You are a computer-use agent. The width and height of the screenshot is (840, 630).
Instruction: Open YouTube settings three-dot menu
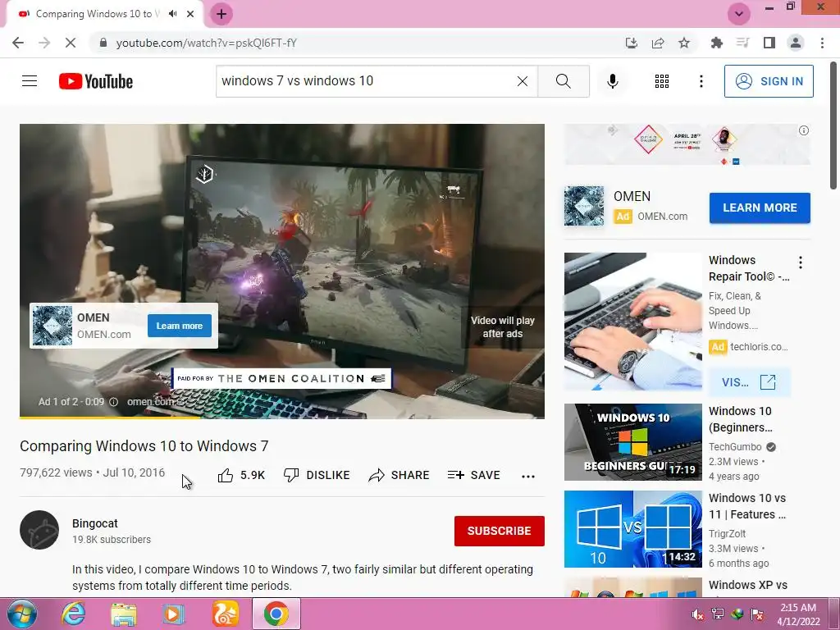[701, 81]
